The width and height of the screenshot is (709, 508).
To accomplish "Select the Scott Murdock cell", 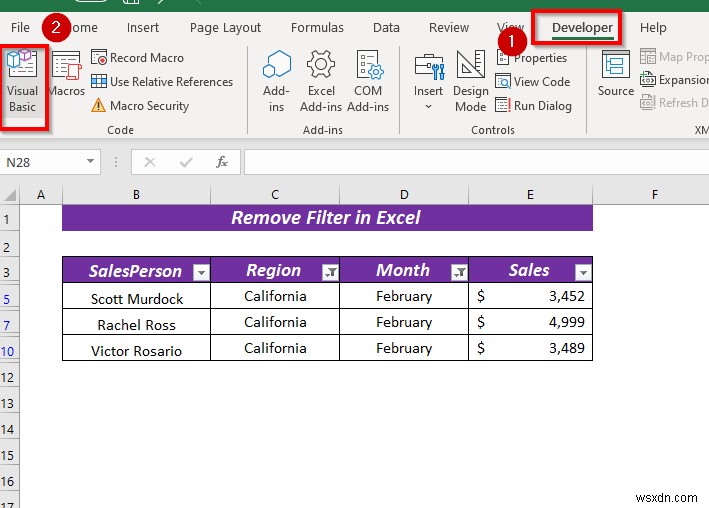I will pos(137,296).
